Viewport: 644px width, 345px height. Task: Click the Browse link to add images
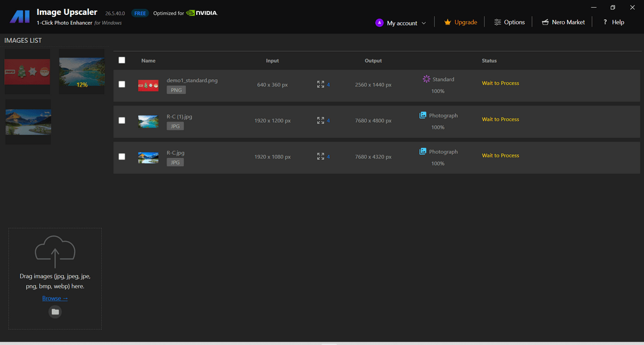[x=55, y=299]
